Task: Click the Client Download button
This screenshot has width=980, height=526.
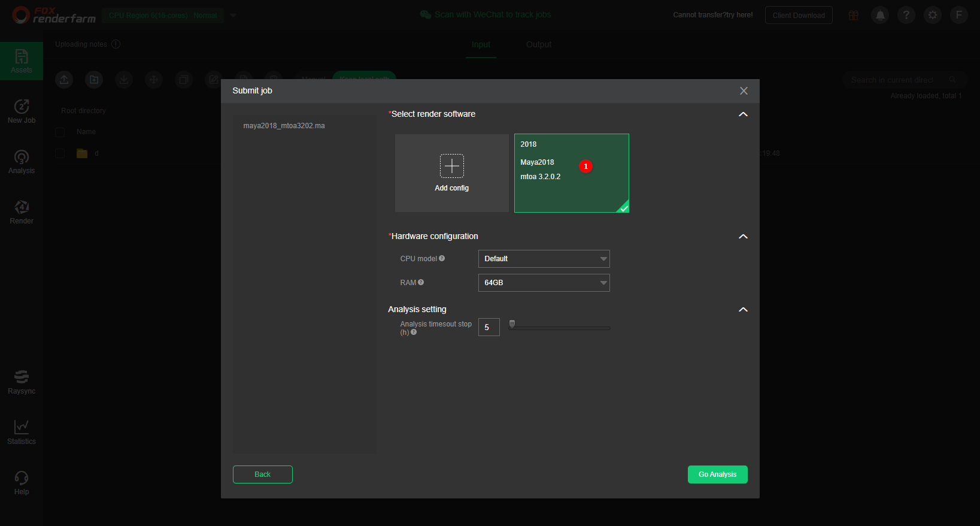Action: (799, 16)
